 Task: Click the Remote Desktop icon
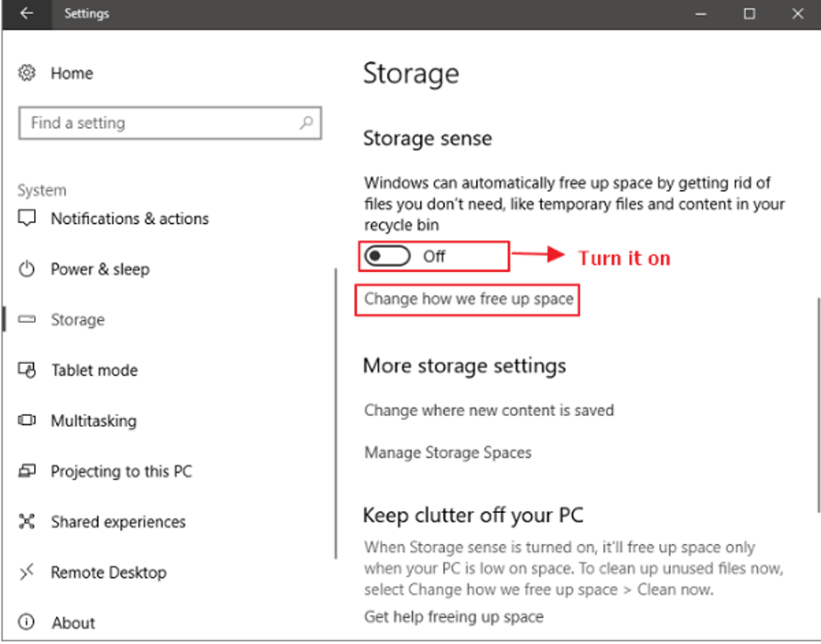27,572
